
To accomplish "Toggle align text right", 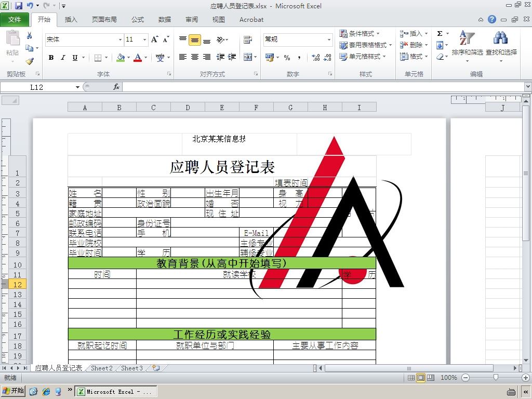I will 207,57.
